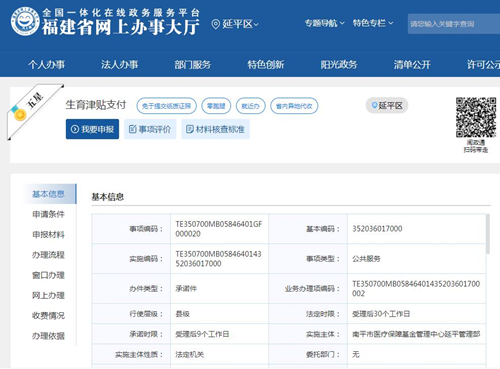Click the 承诺时限 value 受理后9个工作日
Screen dimensions: 500x369
202,334
